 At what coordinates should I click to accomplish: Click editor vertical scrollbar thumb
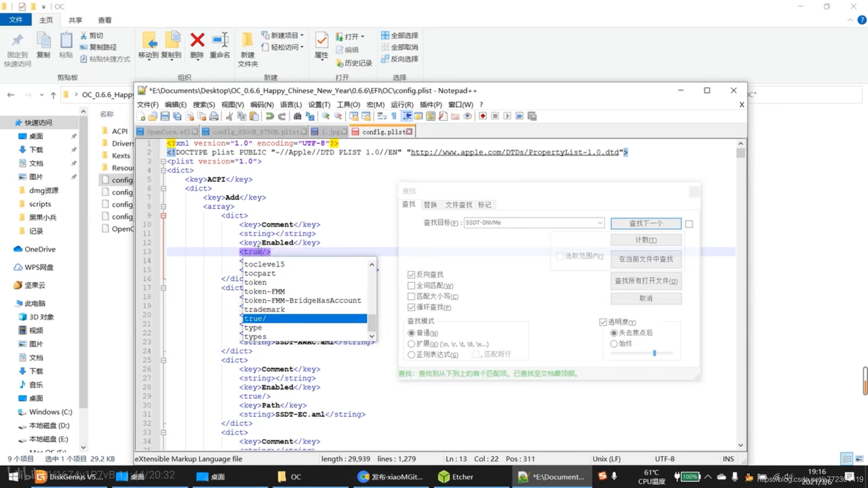741,153
